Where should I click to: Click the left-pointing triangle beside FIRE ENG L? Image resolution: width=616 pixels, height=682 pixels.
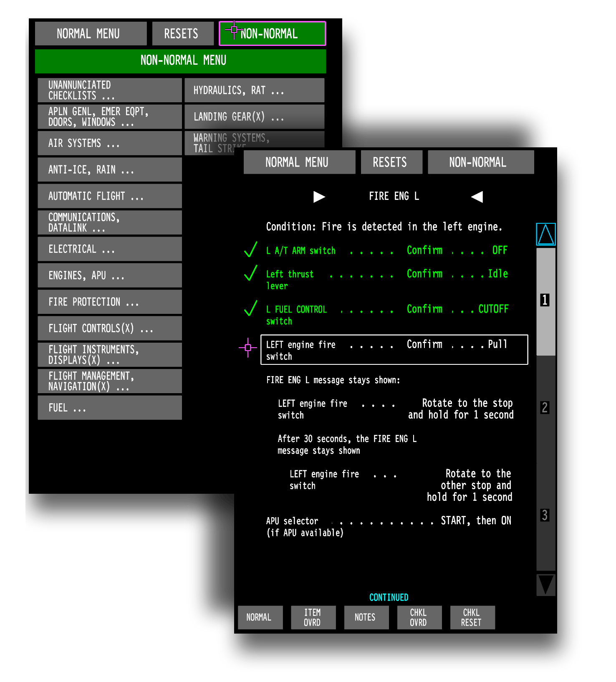point(477,197)
